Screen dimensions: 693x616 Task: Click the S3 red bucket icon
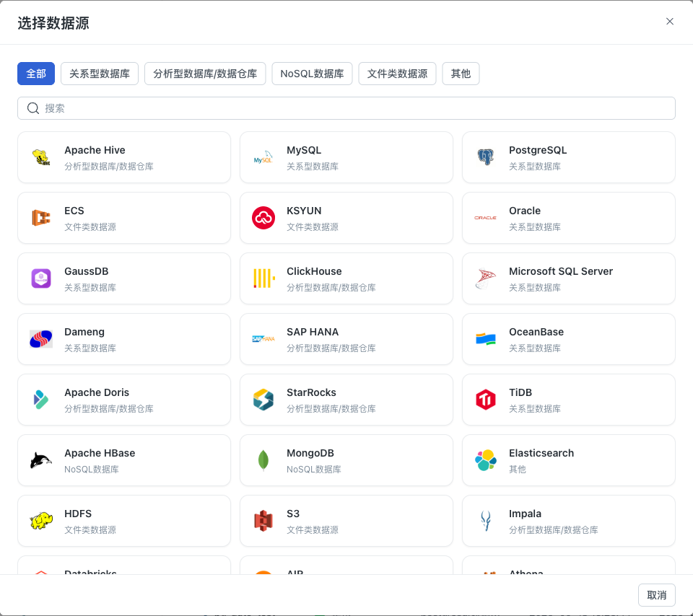263,521
